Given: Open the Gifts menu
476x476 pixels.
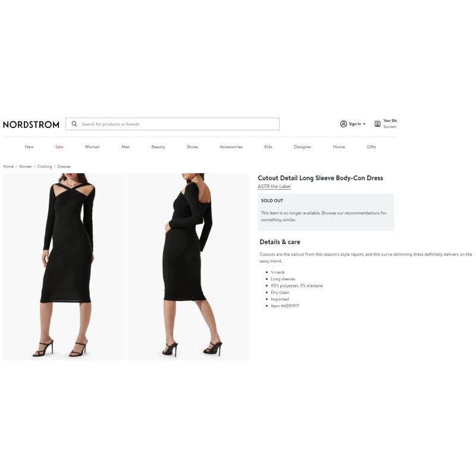Looking at the screenshot, I should (x=371, y=146).
